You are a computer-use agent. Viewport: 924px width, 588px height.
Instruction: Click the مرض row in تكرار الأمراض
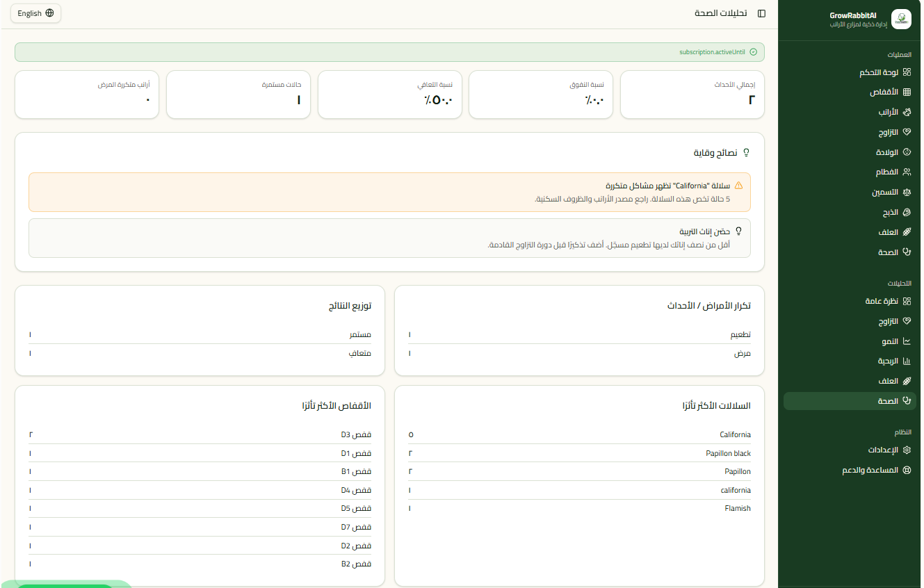579,354
